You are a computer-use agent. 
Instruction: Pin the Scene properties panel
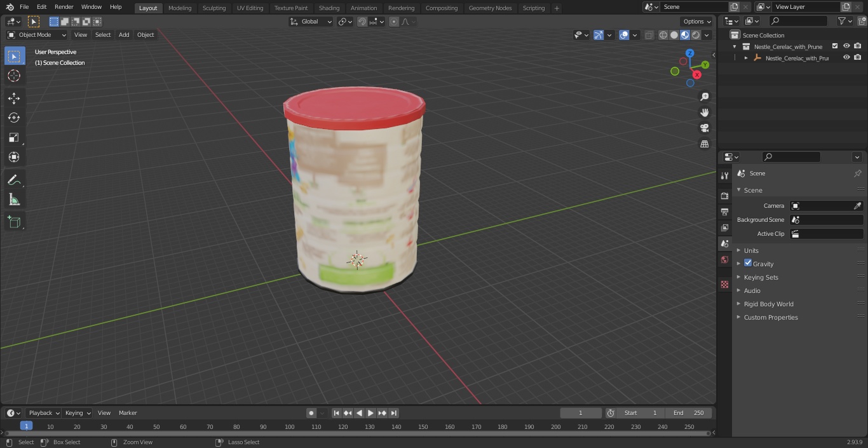[x=857, y=173]
